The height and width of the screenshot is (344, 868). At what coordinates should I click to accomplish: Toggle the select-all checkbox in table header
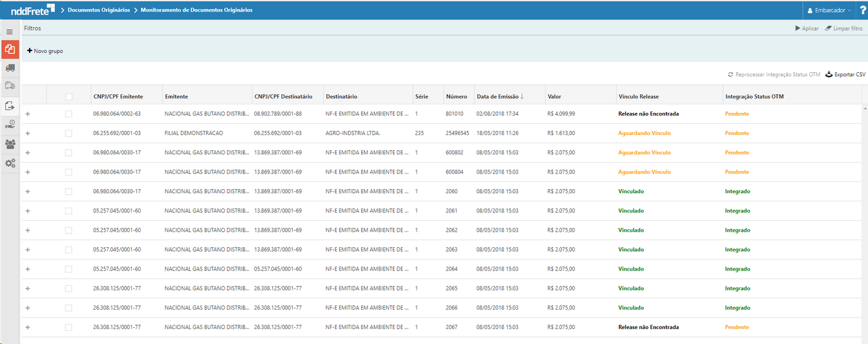(69, 97)
